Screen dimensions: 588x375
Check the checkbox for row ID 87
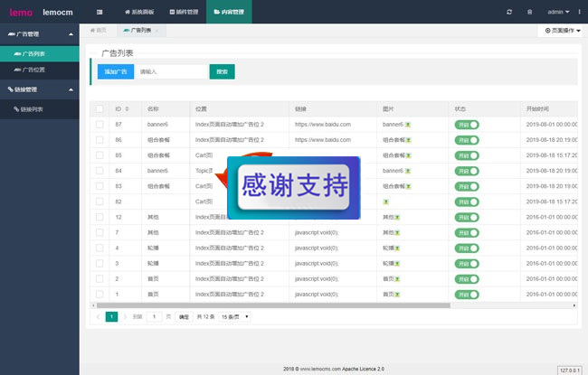point(100,125)
